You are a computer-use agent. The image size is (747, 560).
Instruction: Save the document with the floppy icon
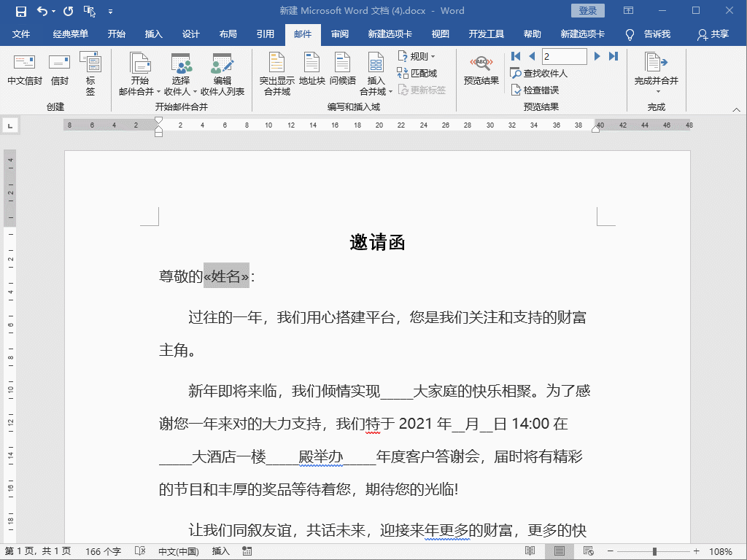[x=21, y=11]
